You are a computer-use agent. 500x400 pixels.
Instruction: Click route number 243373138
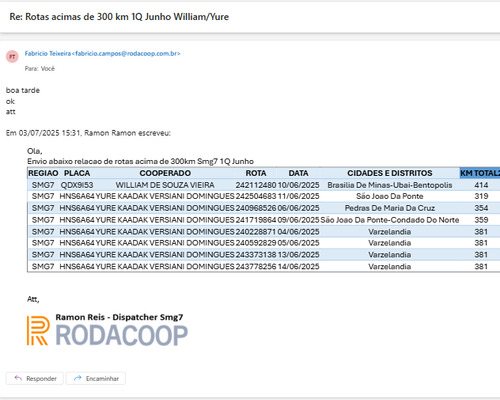[256, 255]
